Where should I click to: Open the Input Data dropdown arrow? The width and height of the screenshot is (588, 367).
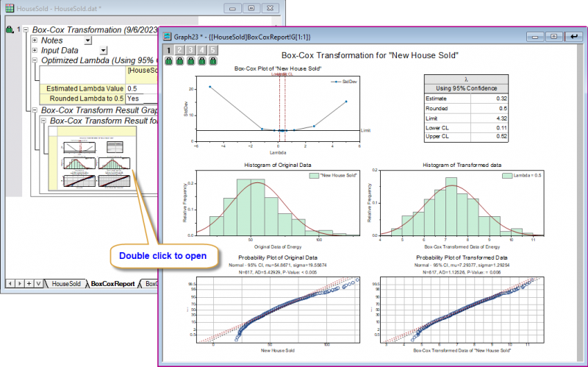104,50
